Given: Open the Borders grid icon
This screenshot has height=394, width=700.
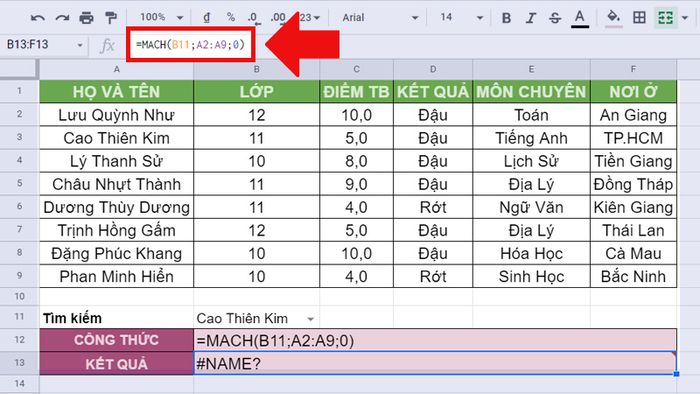Looking at the screenshot, I should [x=639, y=17].
